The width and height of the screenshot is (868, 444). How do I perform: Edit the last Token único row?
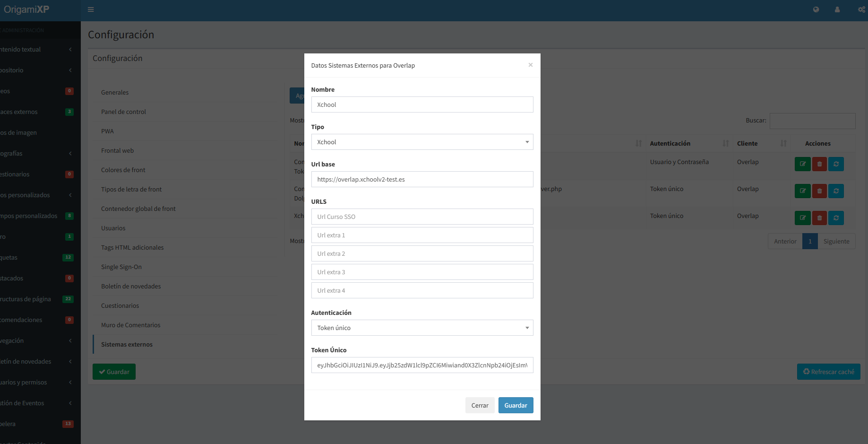pos(802,218)
